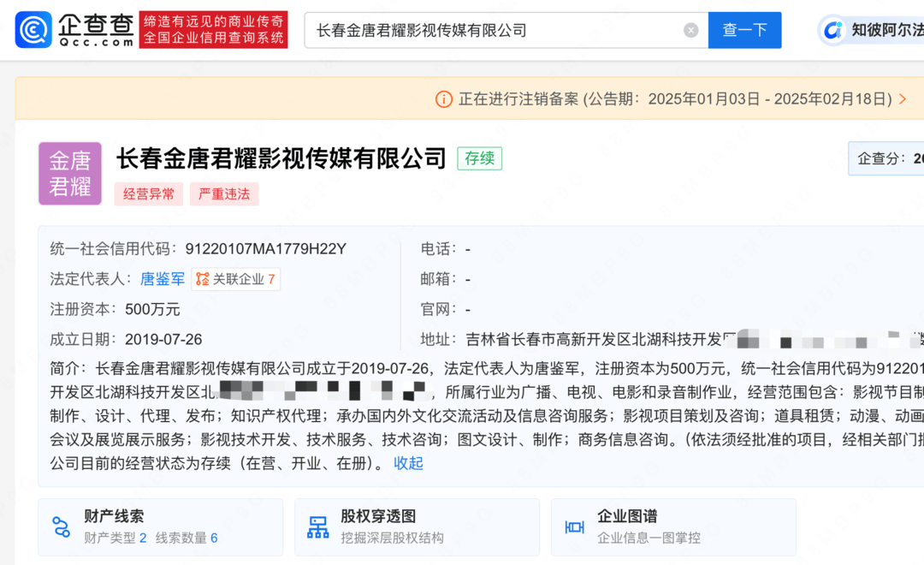The height and width of the screenshot is (565, 924).
Task: Click the 财产线索 card title
Action: click(114, 516)
